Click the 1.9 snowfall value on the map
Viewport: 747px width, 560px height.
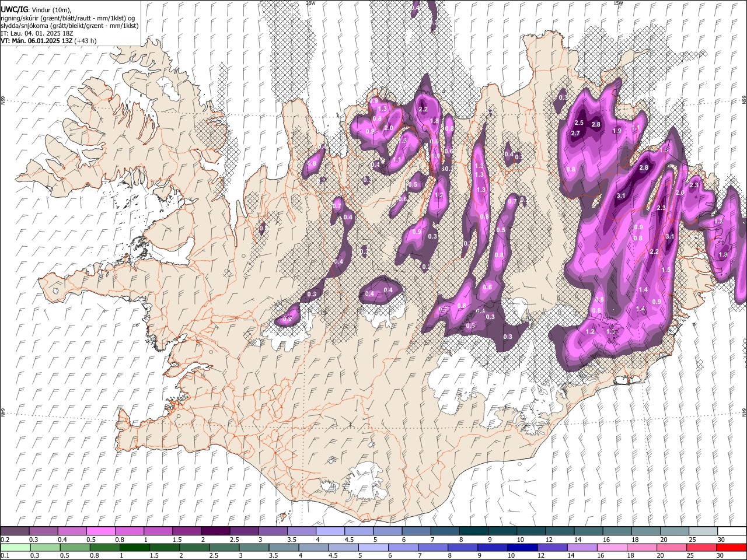click(617, 131)
